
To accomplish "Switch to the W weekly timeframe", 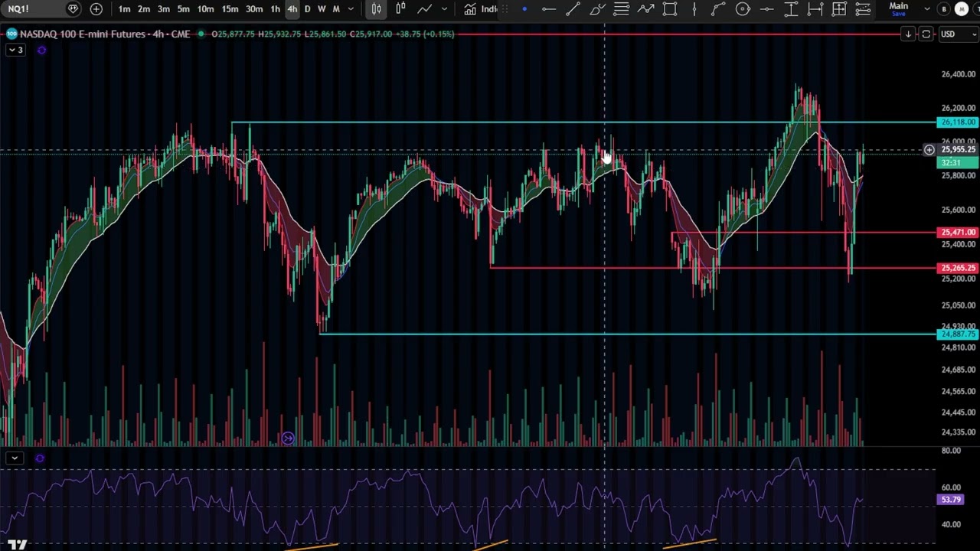I will tap(322, 9).
